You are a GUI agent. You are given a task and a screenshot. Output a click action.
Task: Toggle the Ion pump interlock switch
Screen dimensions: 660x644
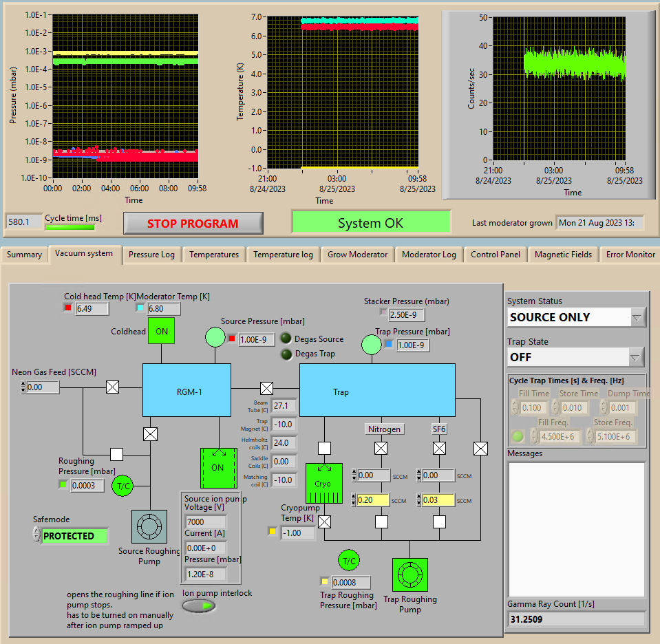[199, 605]
